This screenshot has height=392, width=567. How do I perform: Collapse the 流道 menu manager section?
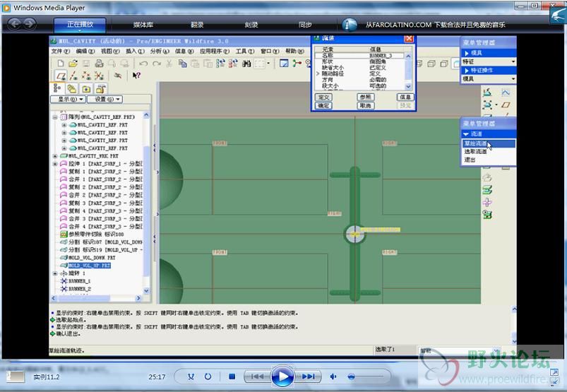coord(467,133)
